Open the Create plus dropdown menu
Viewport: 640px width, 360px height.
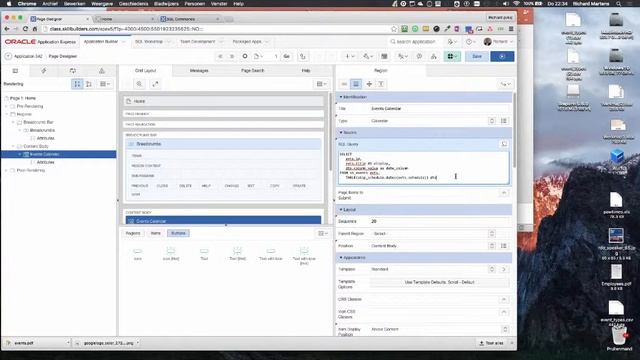[x=350, y=56]
